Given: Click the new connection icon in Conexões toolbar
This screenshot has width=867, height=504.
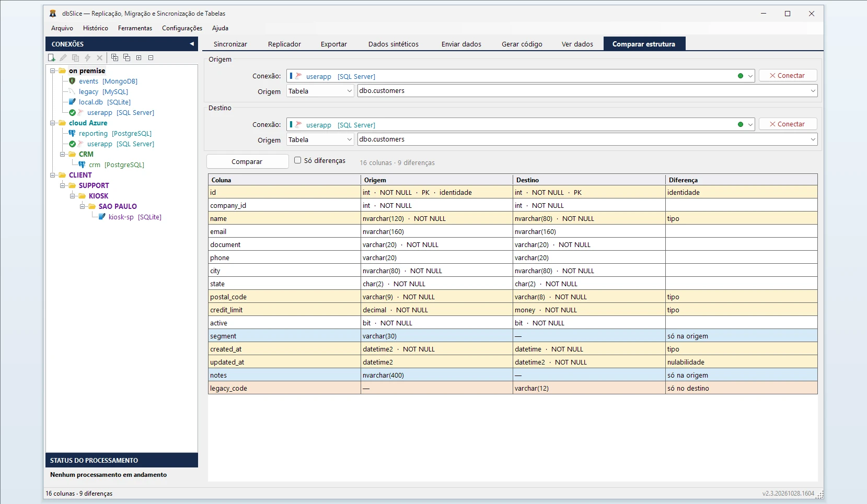Looking at the screenshot, I should point(51,57).
